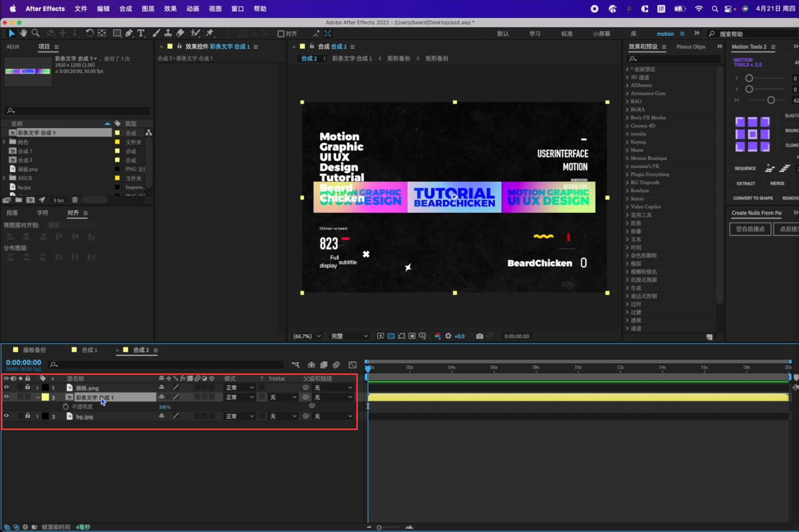799x532 pixels.
Task: Select the Pen tool
Action: pos(129,33)
